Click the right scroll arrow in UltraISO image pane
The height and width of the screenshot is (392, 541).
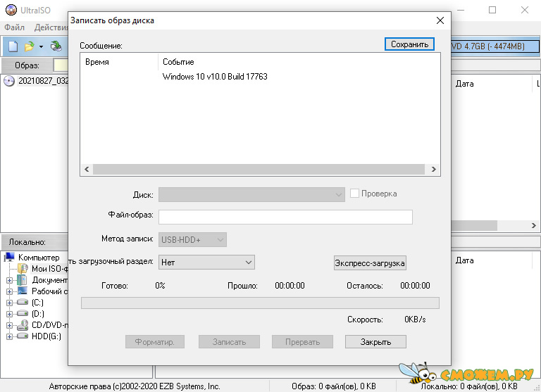(534, 225)
